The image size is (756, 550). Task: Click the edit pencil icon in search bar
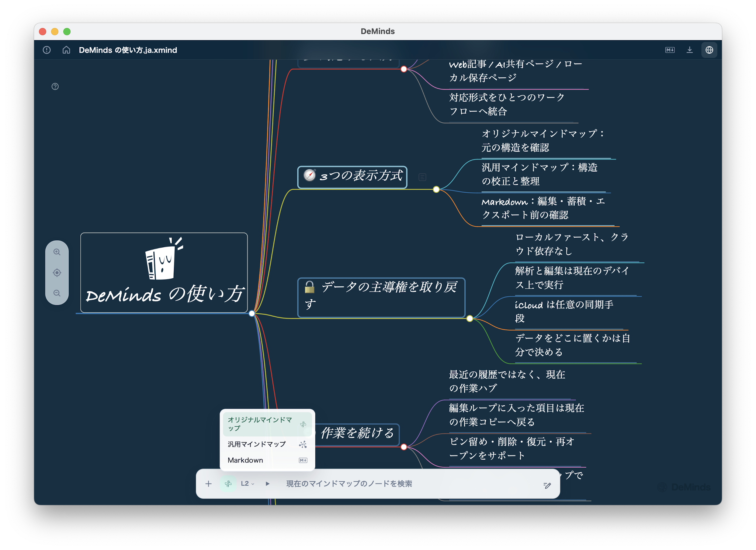click(547, 485)
